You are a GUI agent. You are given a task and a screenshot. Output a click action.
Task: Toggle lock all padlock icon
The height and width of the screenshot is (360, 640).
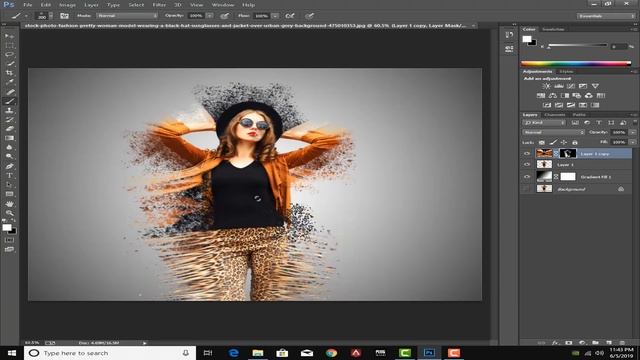click(575, 142)
